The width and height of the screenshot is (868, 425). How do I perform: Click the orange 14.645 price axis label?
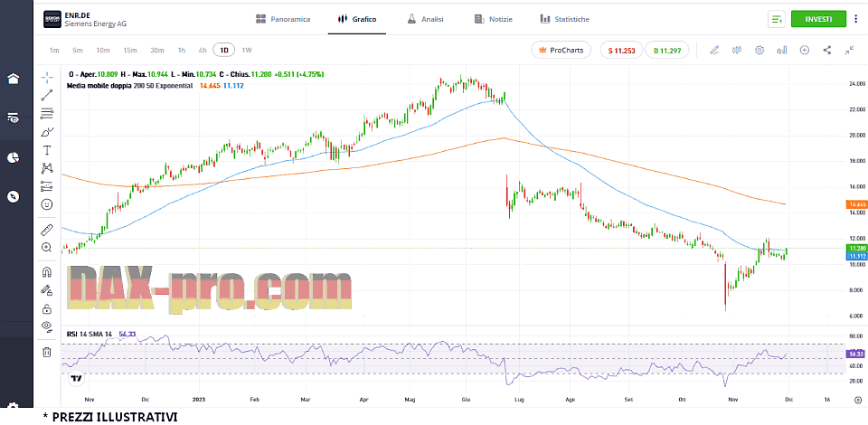click(x=857, y=204)
